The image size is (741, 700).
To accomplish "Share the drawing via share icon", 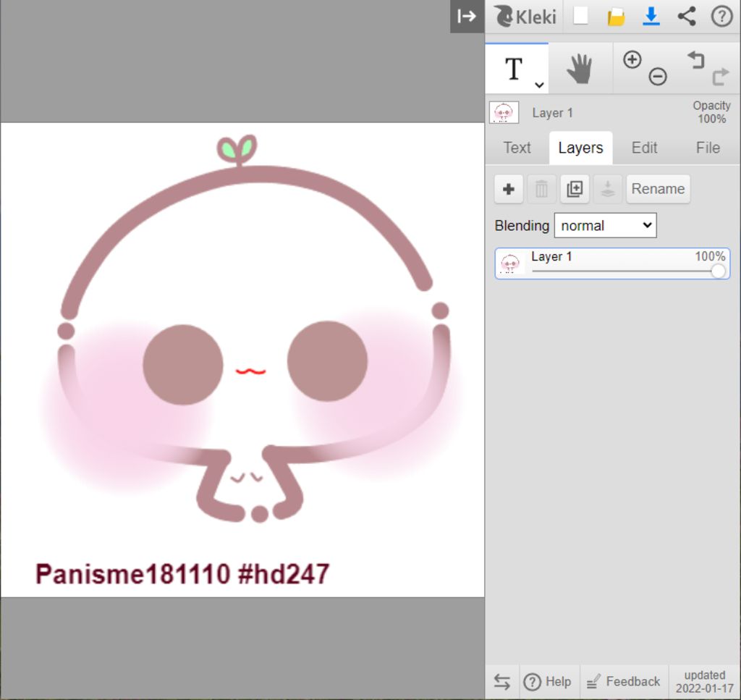I will pos(687,17).
